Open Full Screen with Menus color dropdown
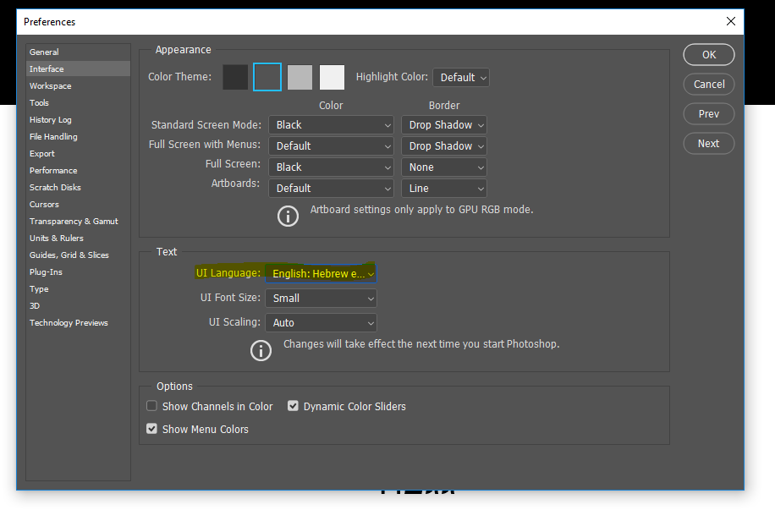This screenshot has height=532, width=775. pos(331,146)
